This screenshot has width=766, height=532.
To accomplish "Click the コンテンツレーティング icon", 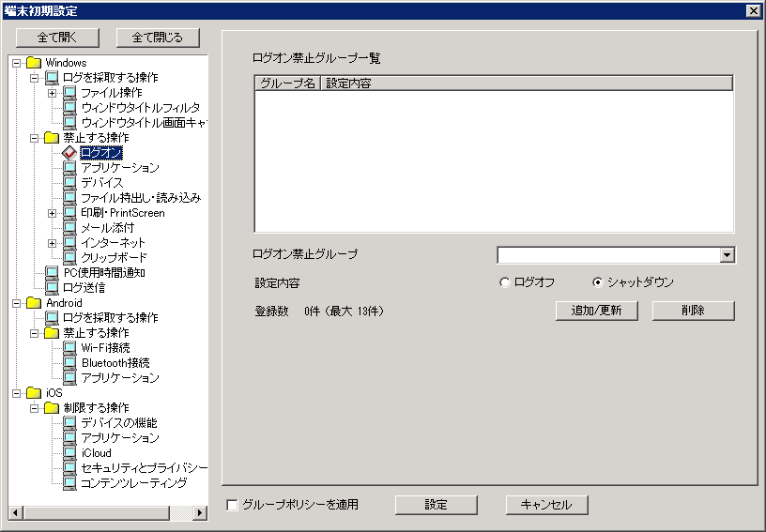I will 69,482.
